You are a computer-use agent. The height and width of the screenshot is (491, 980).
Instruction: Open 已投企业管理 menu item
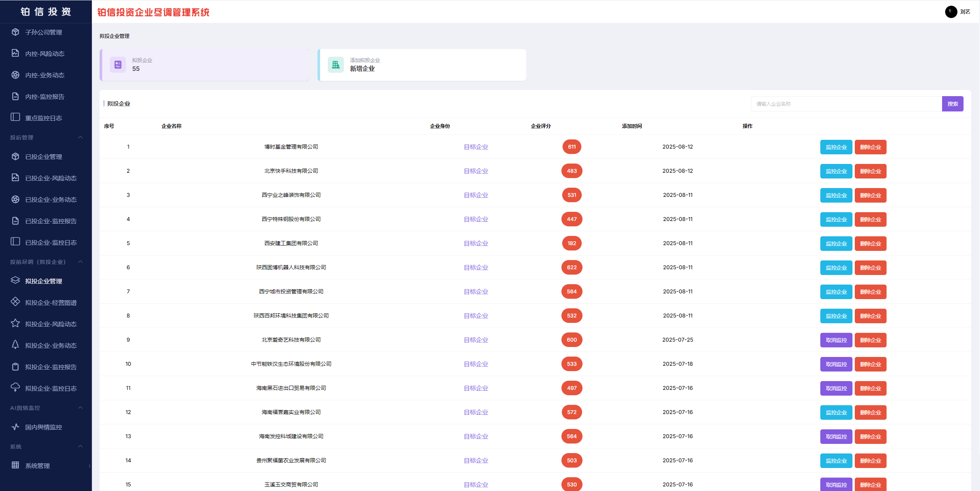[43, 157]
